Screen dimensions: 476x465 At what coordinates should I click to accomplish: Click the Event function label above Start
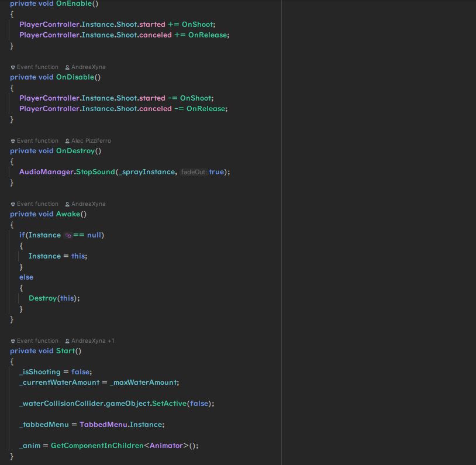(x=37, y=341)
